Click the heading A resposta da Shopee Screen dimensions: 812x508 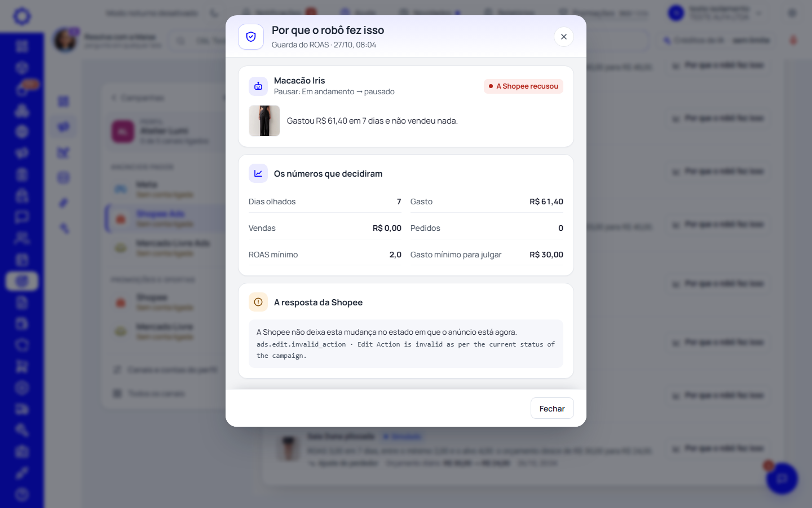pyautogui.click(x=318, y=303)
